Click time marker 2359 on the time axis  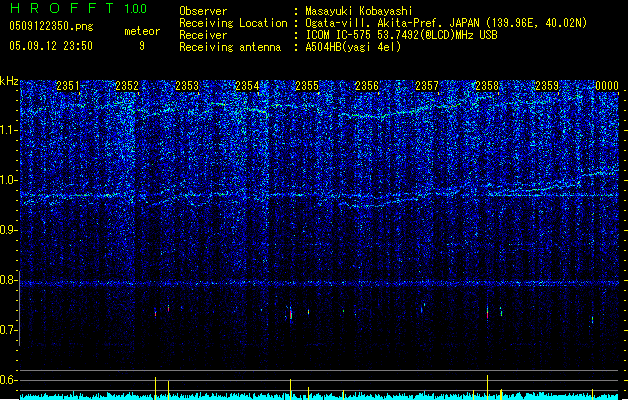coord(547,86)
